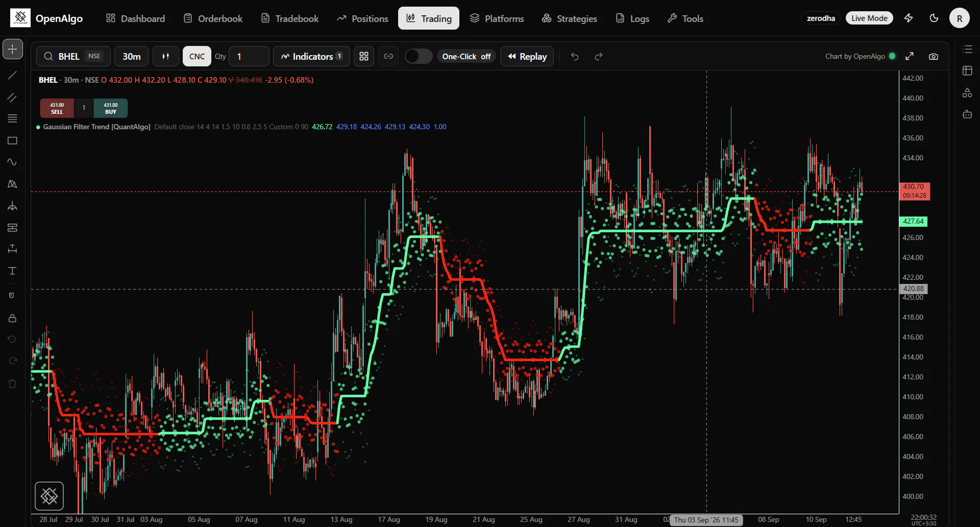Screen dimensions: 980x527
Task: Open the CNC product type selector
Action: pyautogui.click(x=197, y=56)
